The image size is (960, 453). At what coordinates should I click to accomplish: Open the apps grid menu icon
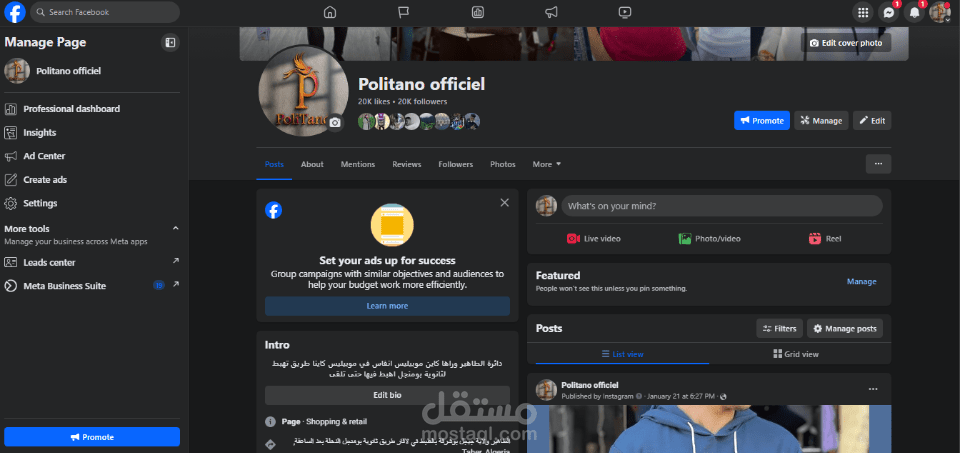click(x=863, y=12)
